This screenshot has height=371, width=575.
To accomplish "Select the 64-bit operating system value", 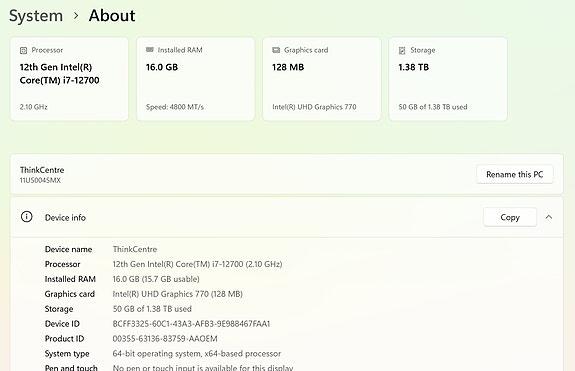I will 197,354.
